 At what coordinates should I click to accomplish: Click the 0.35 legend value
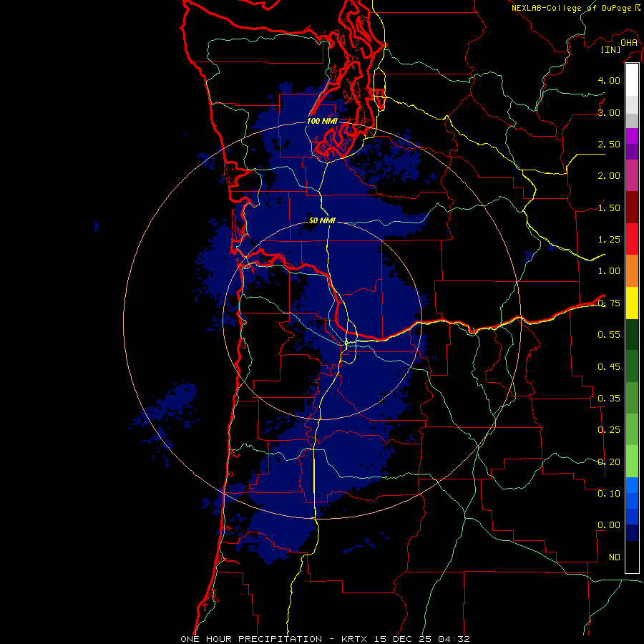(x=609, y=399)
